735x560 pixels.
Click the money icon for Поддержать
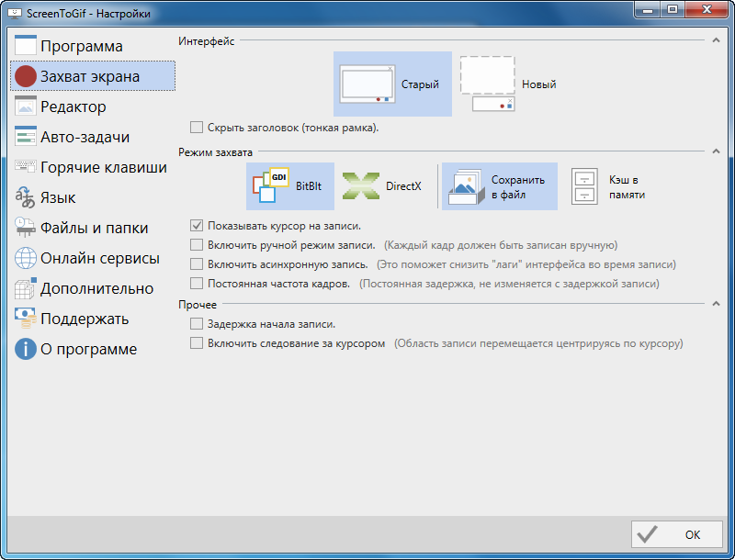tap(26, 318)
